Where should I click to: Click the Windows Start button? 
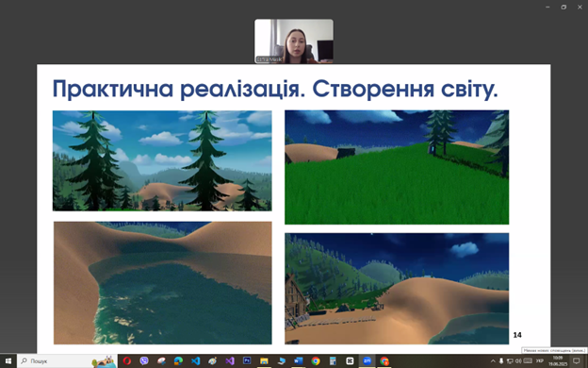(x=8, y=361)
